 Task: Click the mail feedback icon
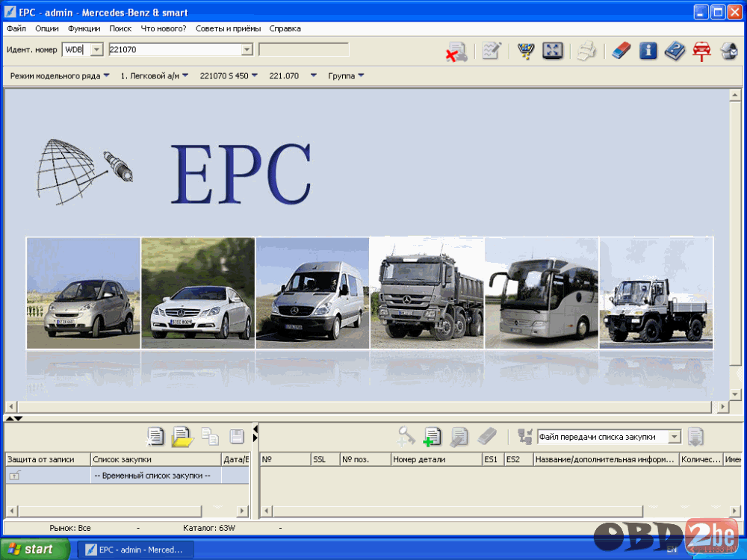(729, 51)
